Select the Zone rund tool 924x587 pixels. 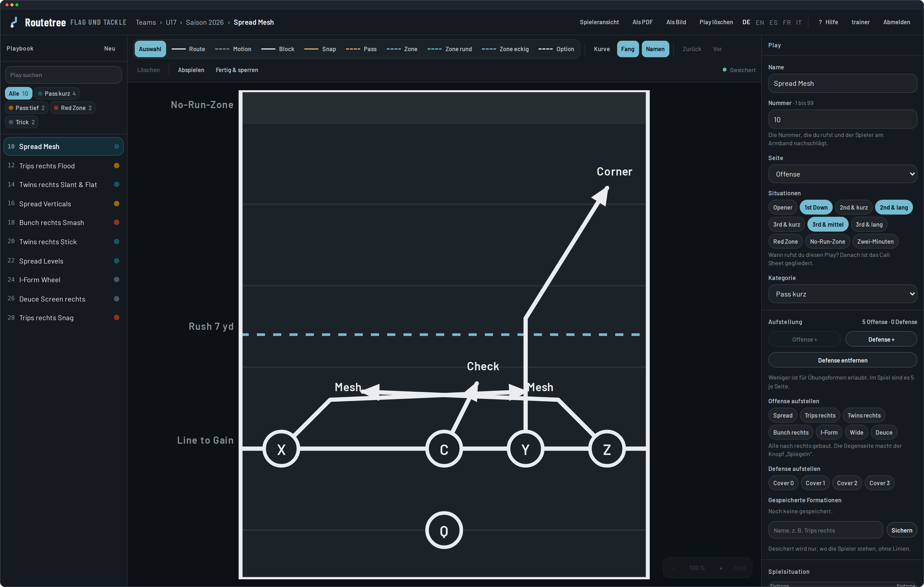point(449,49)
